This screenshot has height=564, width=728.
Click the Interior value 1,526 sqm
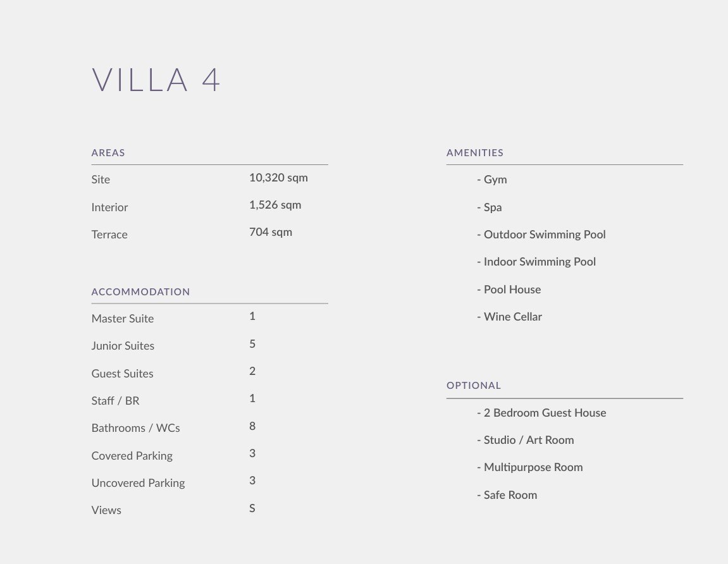(x=275, y=205)
